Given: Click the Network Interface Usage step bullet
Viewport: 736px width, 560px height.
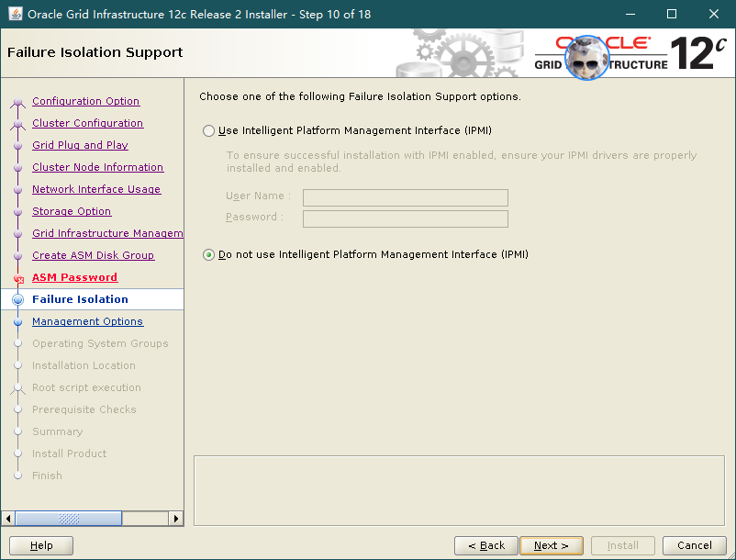Looking at the screenshot, I should pos(17,190).
